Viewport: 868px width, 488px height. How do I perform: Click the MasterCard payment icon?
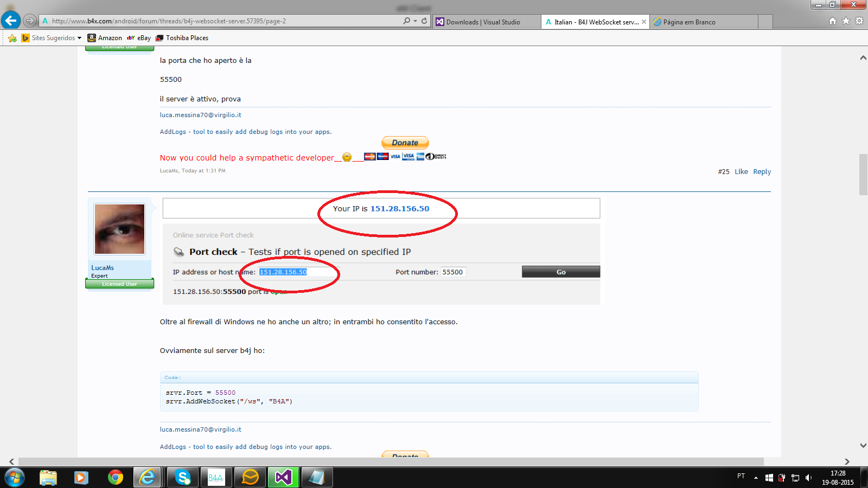(370, 157)
